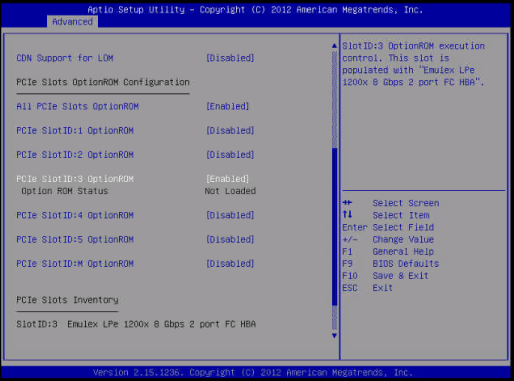Click the Aptio Setup Utility title text
The height and width of the screenshot is (381, 514).
[x=255, y=10]
